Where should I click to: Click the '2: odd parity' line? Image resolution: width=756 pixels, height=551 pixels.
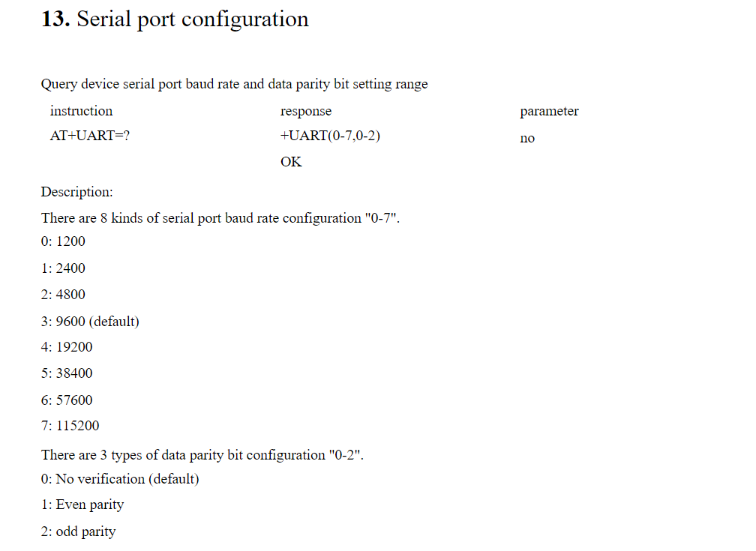pos(79,532)
